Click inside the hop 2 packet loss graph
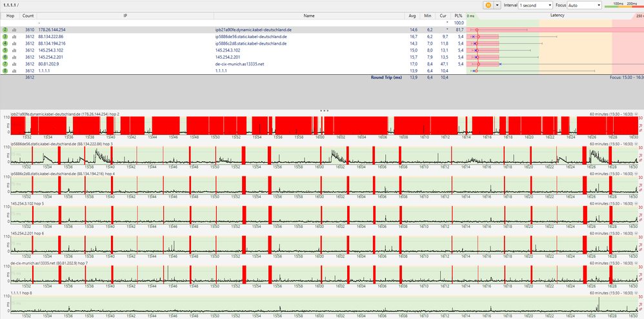 coord(324,125)
